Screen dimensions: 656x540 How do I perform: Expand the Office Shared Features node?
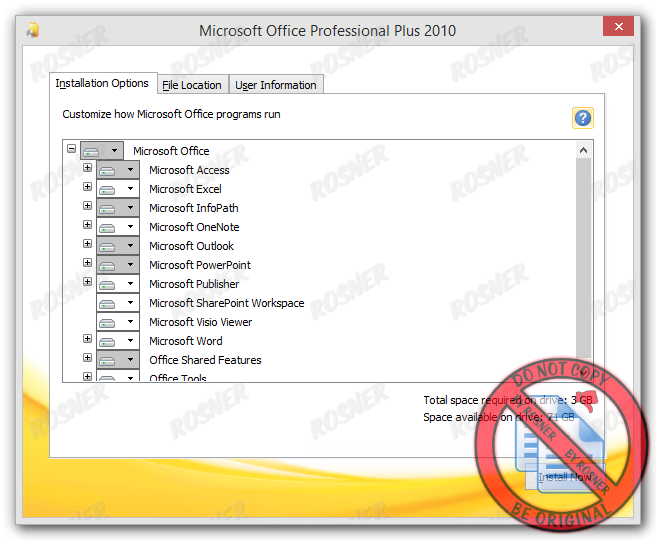coord(87,357)
